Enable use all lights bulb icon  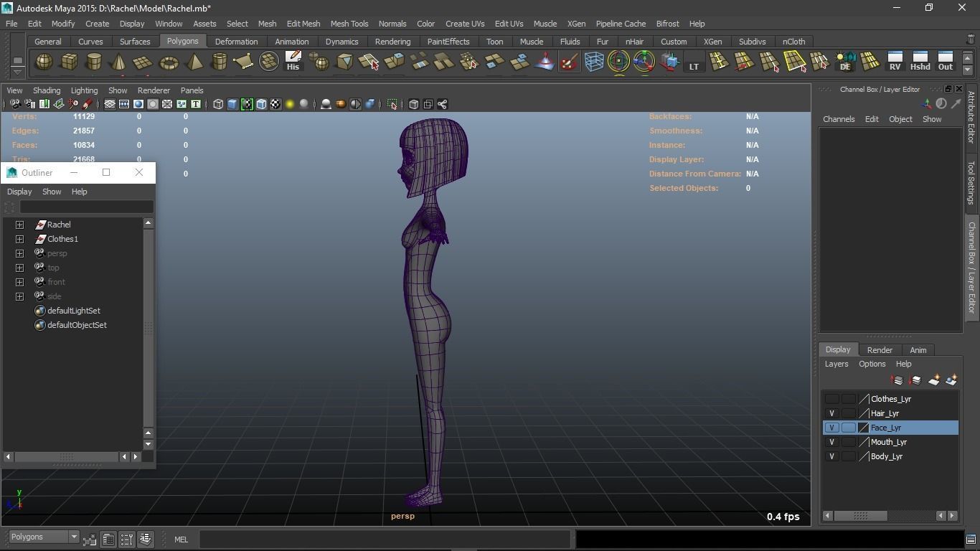(290, 104)
